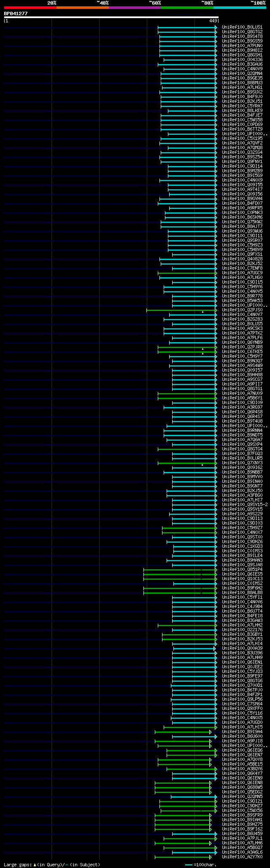Open hit UniRef100_Q8GTG2

coord(242,32)
